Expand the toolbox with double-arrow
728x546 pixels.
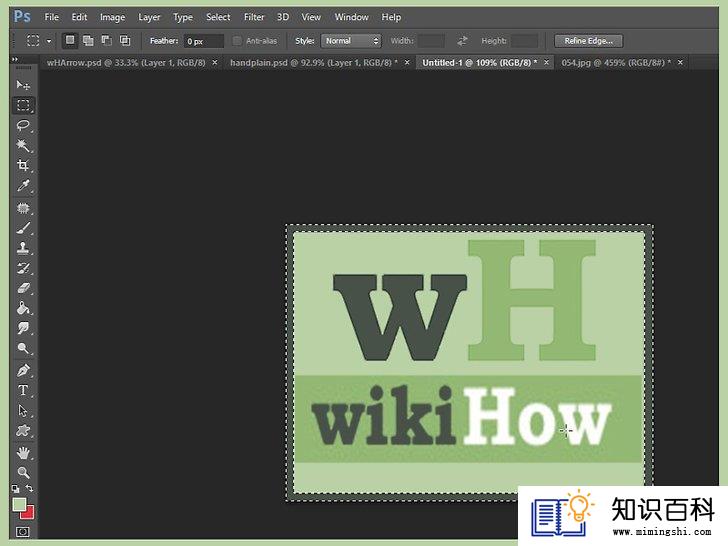coord(15,59)
